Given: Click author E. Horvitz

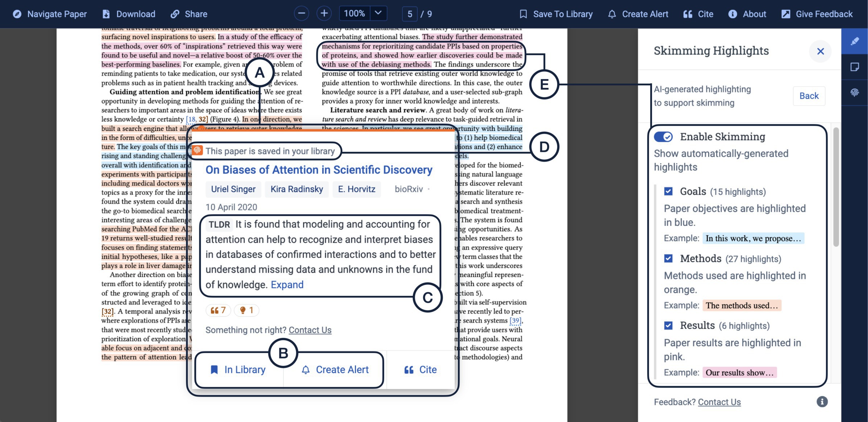Looking at the screenshot, I should (357, 189).
